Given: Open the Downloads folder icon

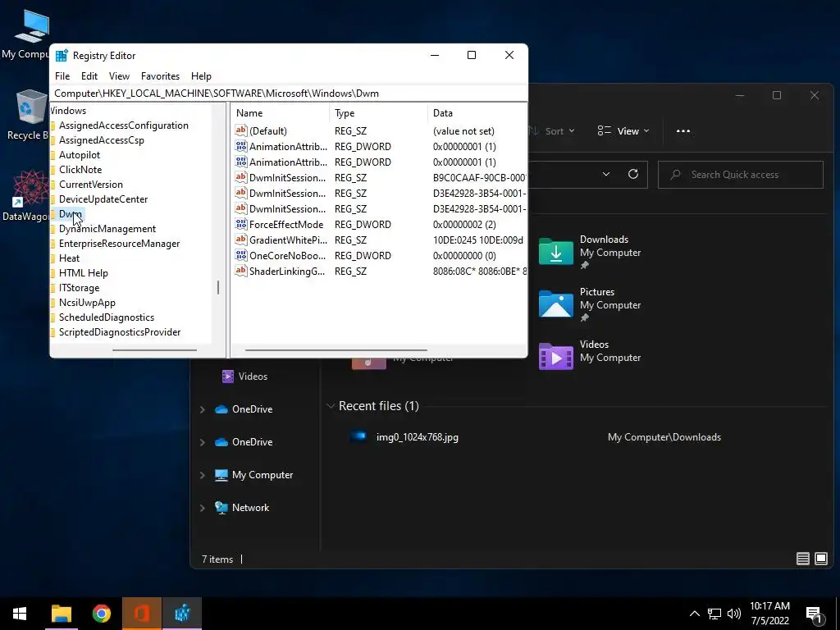Looking at the screenshot, I should (x=555, y=252).
